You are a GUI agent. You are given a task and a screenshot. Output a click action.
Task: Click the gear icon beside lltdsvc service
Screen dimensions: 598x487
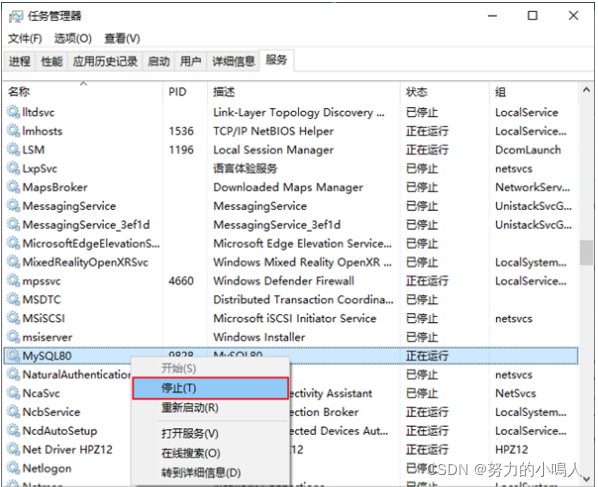tap(13, 112)
